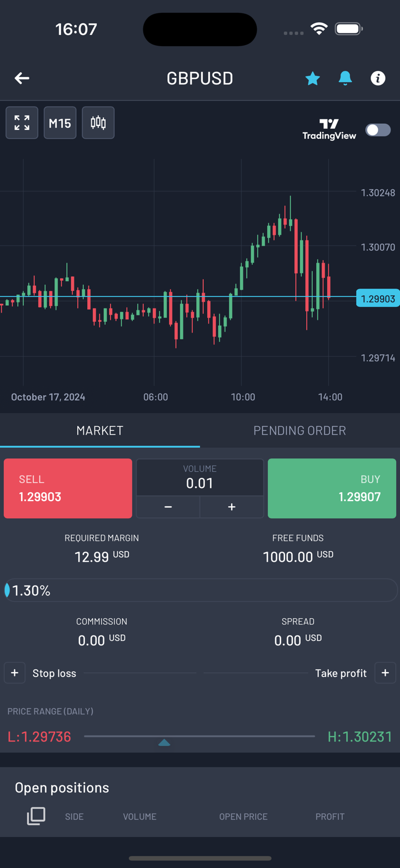
Task: Decrease volume with the minus button
Action: (168, 507)
